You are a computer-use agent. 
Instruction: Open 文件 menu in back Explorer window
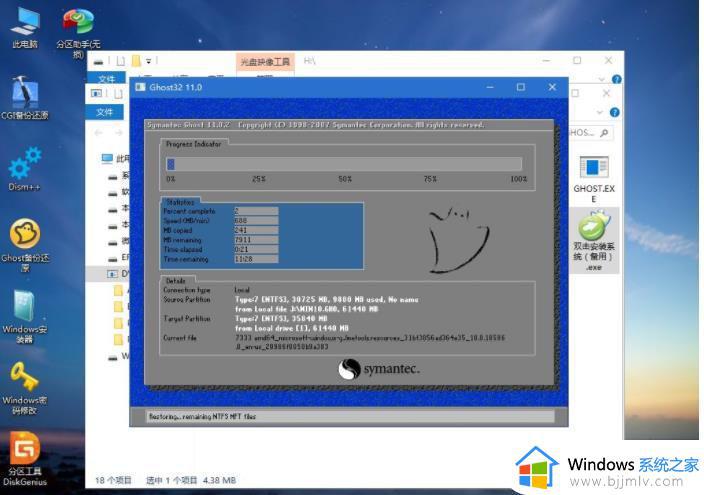click(x=106, y=79)
